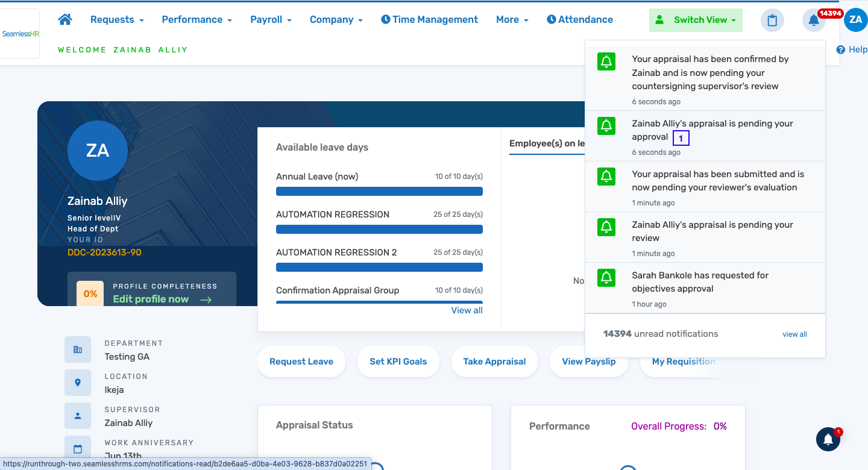The width and height of the screenshot is (868, 470).
Task: Open the clipboard tasks icon
Action: (772, 20)
